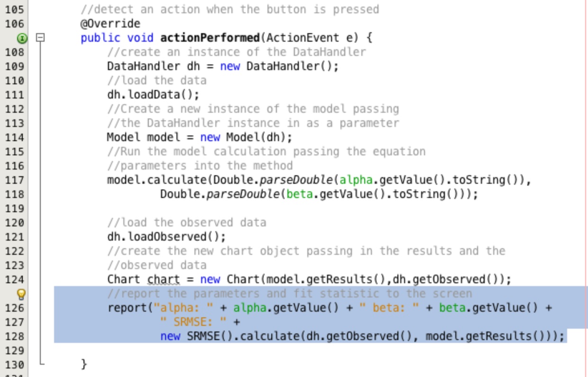
Task: Click line number 130 in the gutter
Action: 14,365
